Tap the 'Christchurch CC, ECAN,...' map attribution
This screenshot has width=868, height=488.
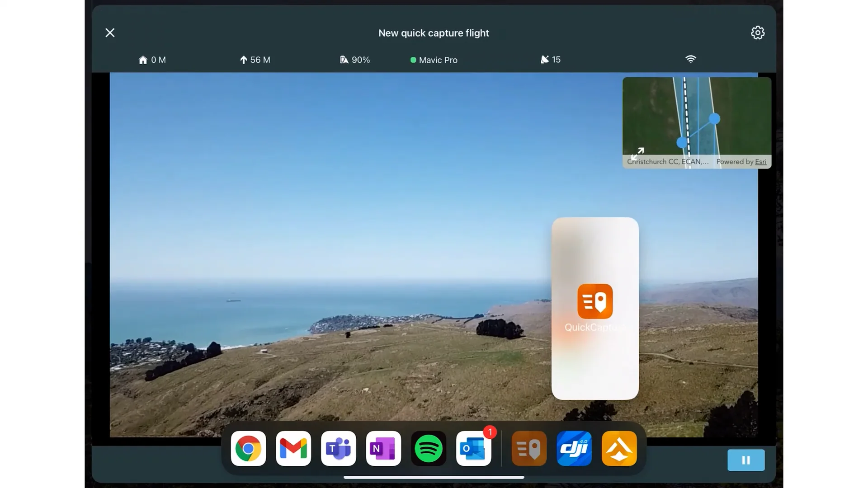click(668, 162)
